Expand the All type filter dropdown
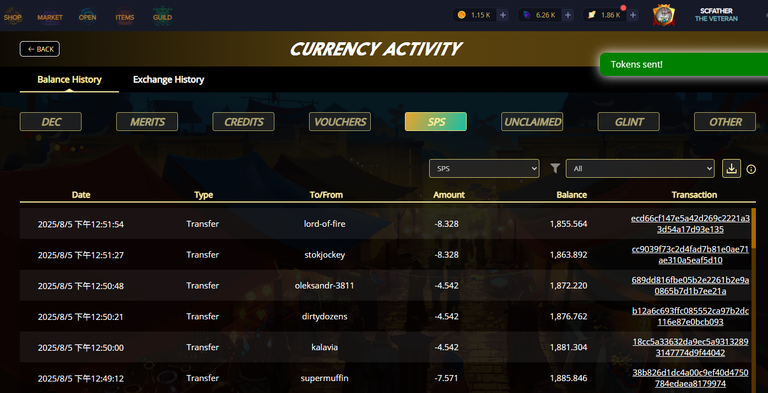 [640, 169]
